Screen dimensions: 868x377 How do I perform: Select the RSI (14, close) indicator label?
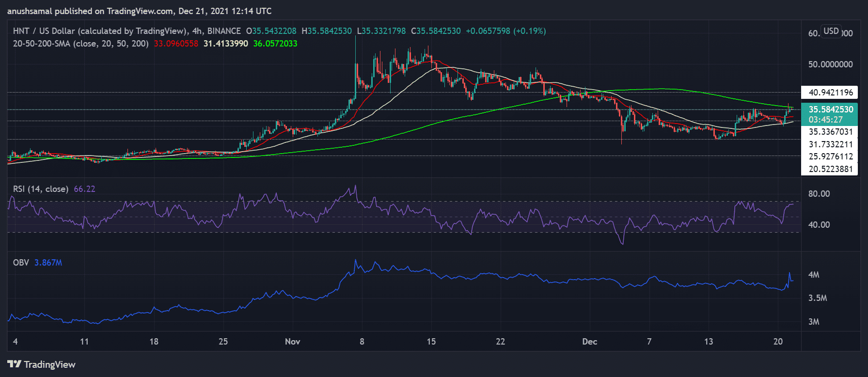click(41, 189)
